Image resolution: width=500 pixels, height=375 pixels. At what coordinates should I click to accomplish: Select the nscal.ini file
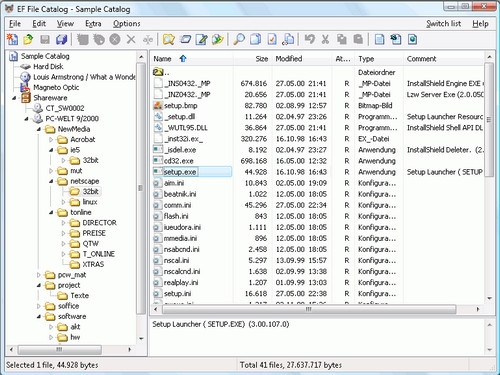(x=176, y=260)
